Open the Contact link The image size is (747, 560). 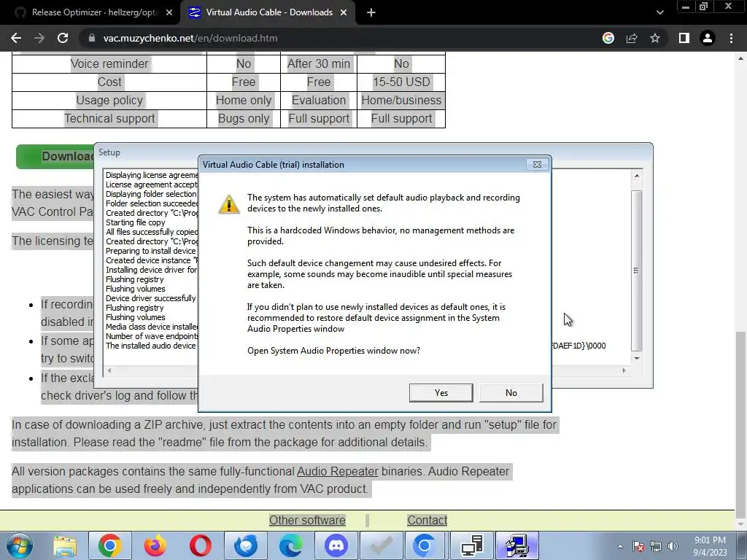[x=427, y=520]
